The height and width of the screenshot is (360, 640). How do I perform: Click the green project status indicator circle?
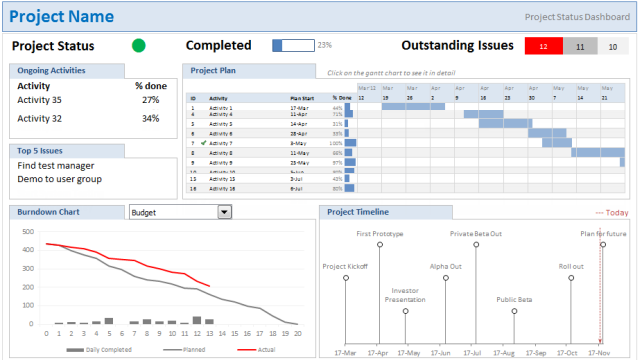(x=139, y=46)
